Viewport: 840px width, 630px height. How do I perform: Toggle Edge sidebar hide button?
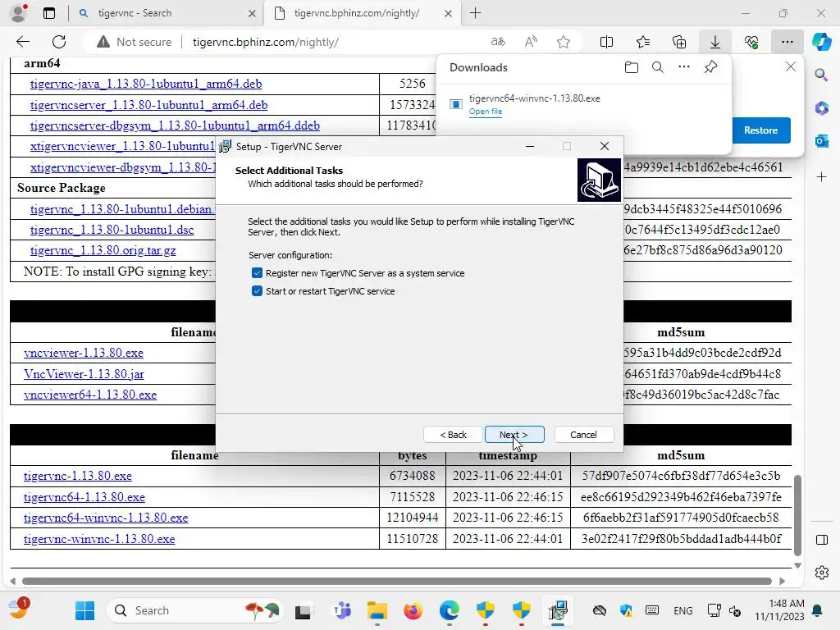click(821, 540)
